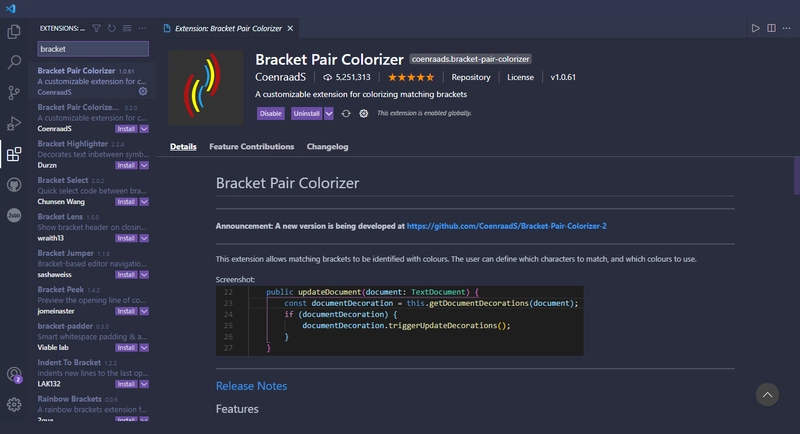Switch to the Feature Contributions tab

[x=252, y=146]
